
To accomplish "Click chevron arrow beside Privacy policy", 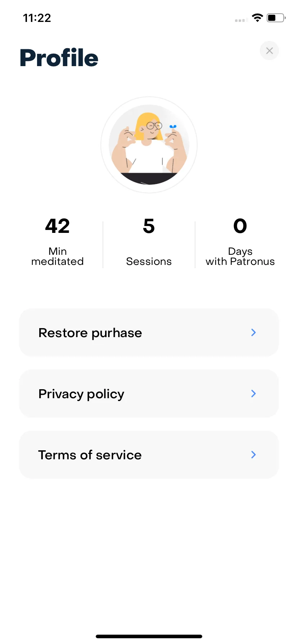I will [253, 394].
